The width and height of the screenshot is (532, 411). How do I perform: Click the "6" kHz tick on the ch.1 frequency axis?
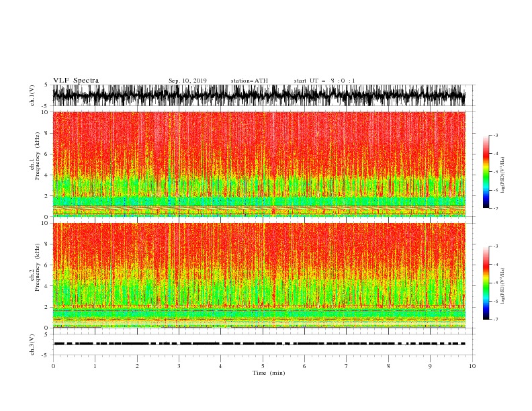click(x=46, y=154)
